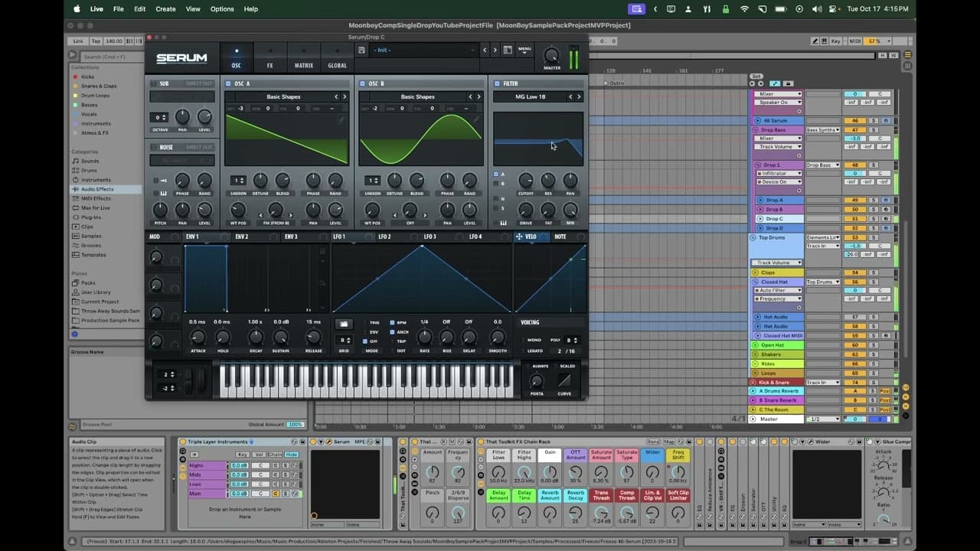The width and height of the screenshot is (980, 551).
Task: Go to previous Serum preset arrow
Action: coord(485,50)
